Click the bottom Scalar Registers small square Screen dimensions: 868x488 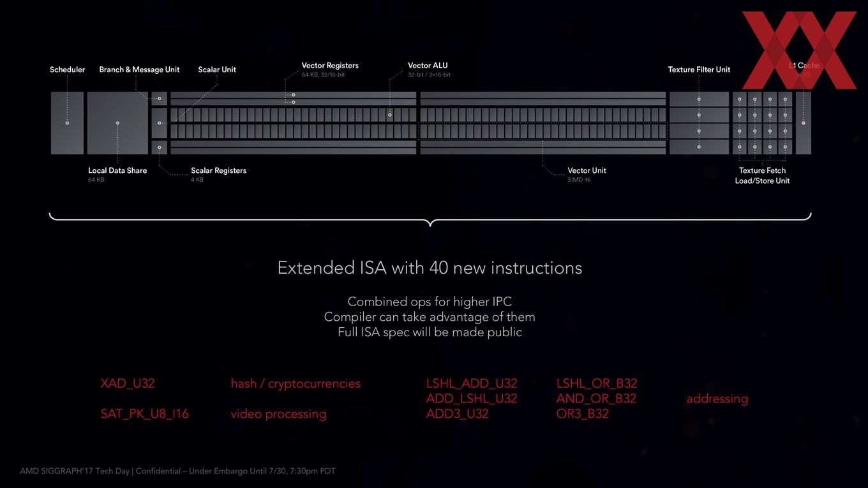[x=160, y=147]
